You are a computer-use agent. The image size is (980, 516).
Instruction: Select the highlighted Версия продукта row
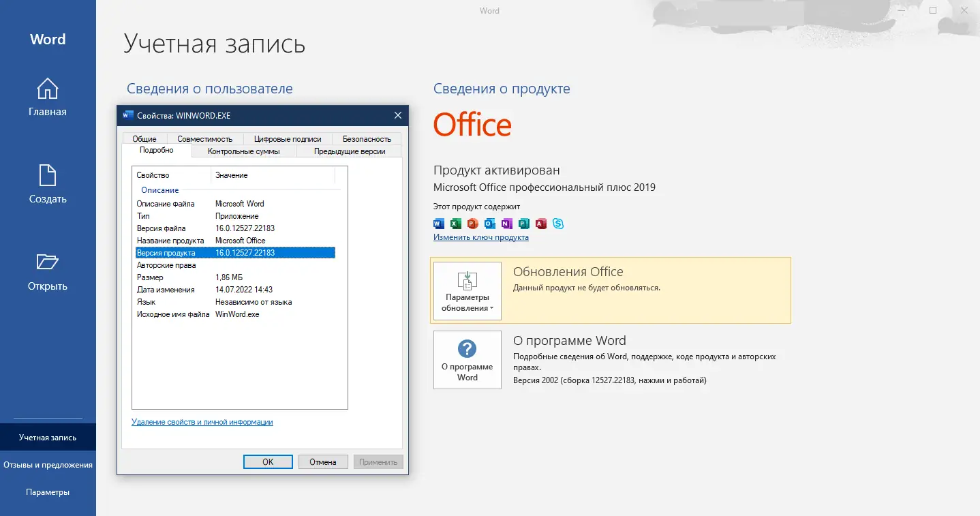[x=235, y=253]
